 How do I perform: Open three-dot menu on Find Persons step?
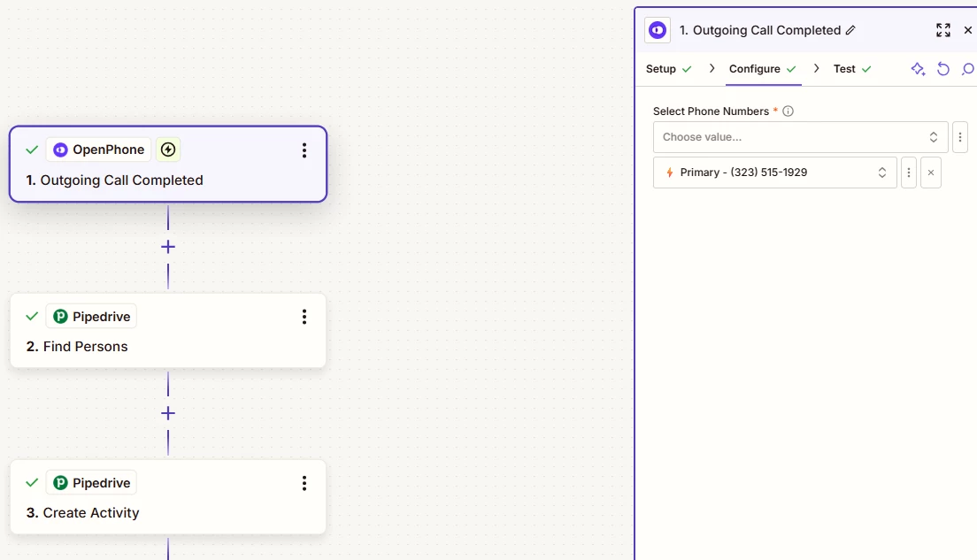(304, 317)
